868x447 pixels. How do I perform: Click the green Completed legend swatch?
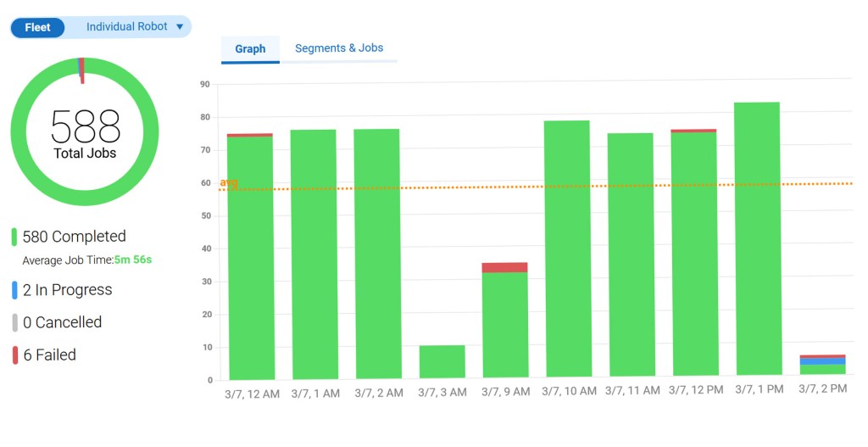point(14,237)
